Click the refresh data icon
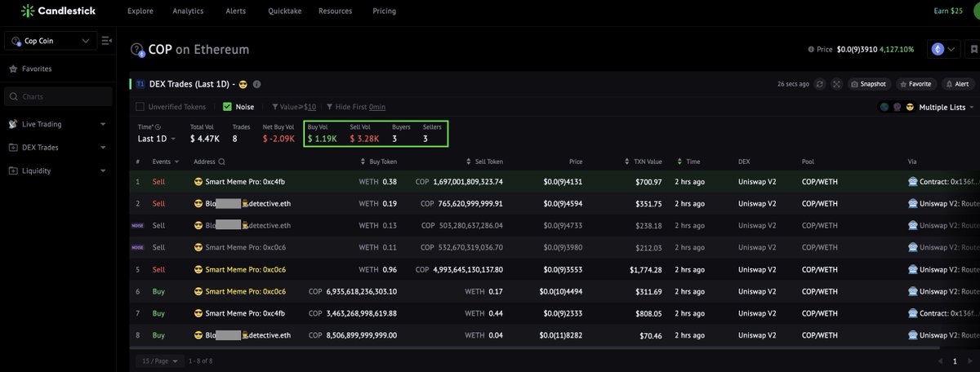The image size is (980, 372). (x=821, y=84)
